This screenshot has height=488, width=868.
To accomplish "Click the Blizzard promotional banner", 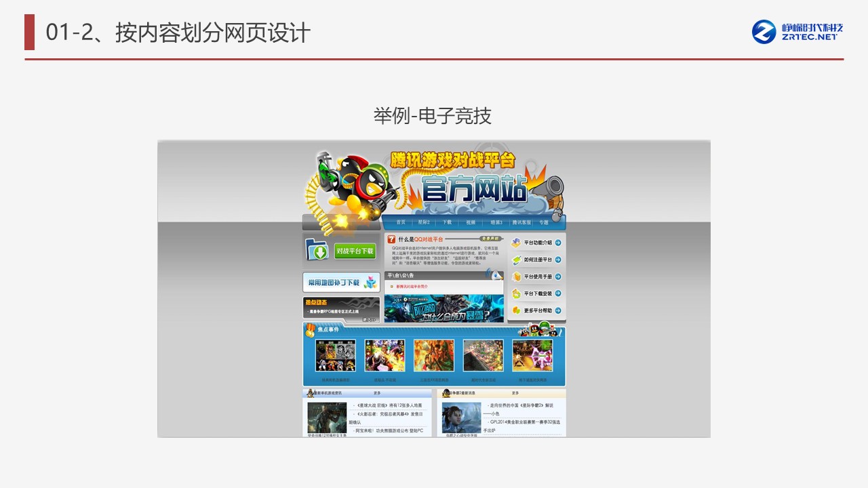I will click(444, 308).
